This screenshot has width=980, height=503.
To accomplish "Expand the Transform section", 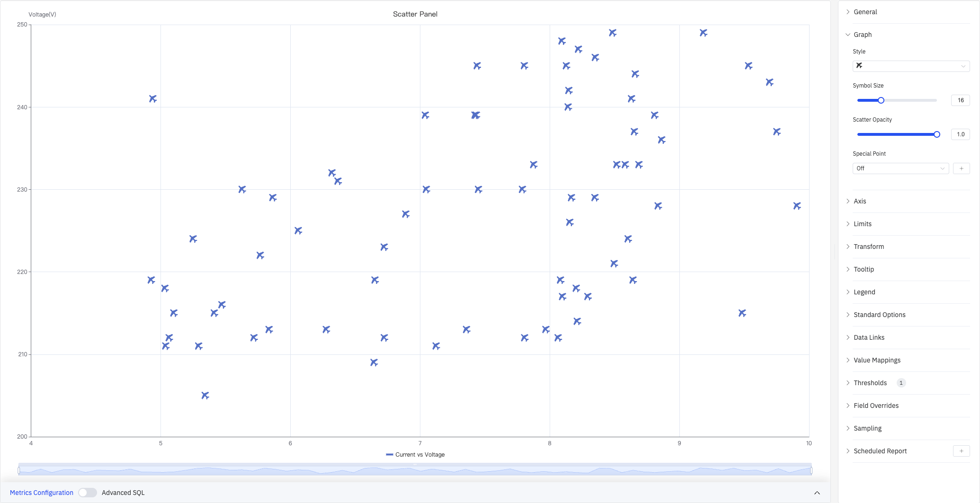I will (x=868, y=247).
